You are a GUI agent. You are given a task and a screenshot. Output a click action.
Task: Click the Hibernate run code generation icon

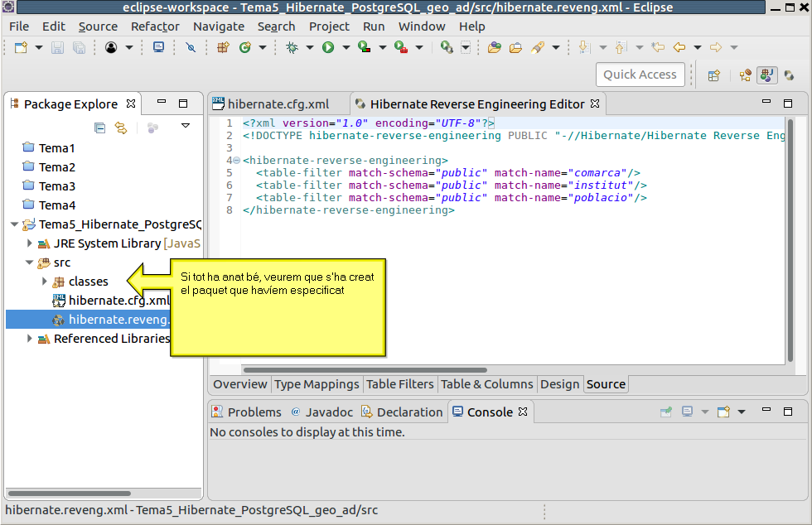[447, 48]
